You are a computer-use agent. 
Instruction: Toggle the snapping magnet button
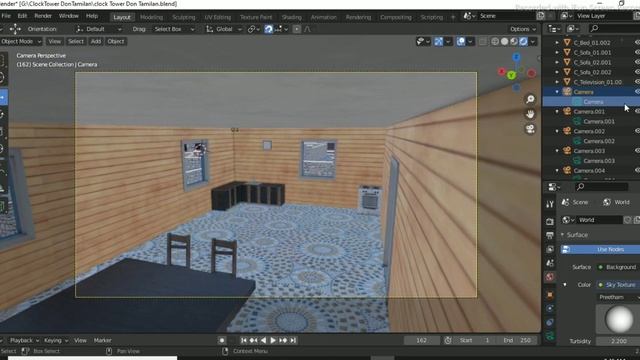268,29
